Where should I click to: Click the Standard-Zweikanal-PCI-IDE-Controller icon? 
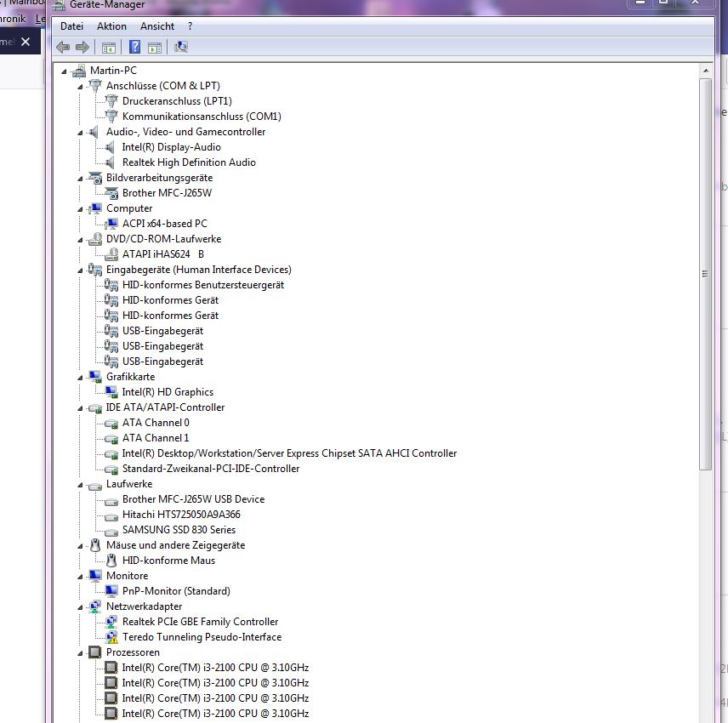pyautogui.click(x=111, y=469)
